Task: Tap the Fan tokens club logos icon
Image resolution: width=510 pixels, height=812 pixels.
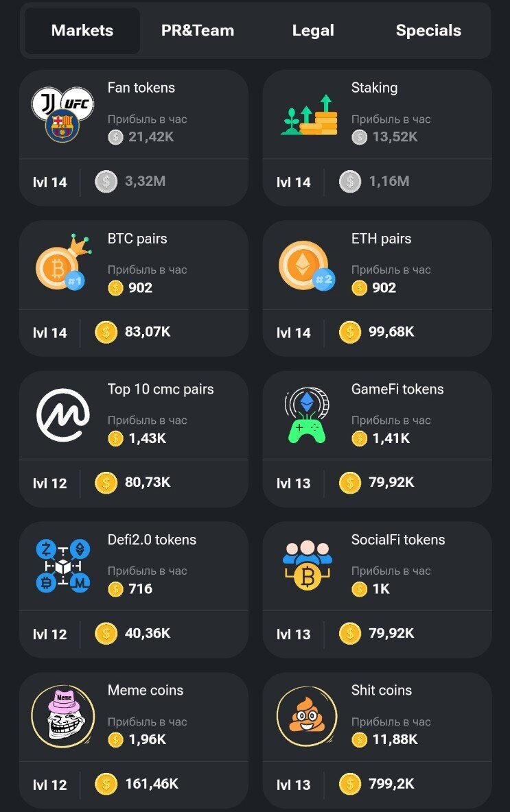Action: coord(62,115)
